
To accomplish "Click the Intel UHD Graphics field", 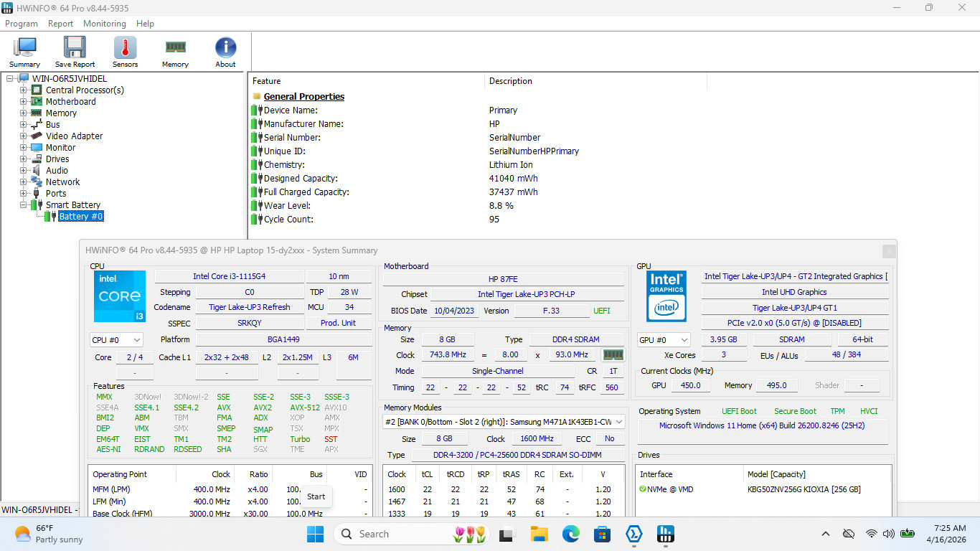I will pos(794,292).
